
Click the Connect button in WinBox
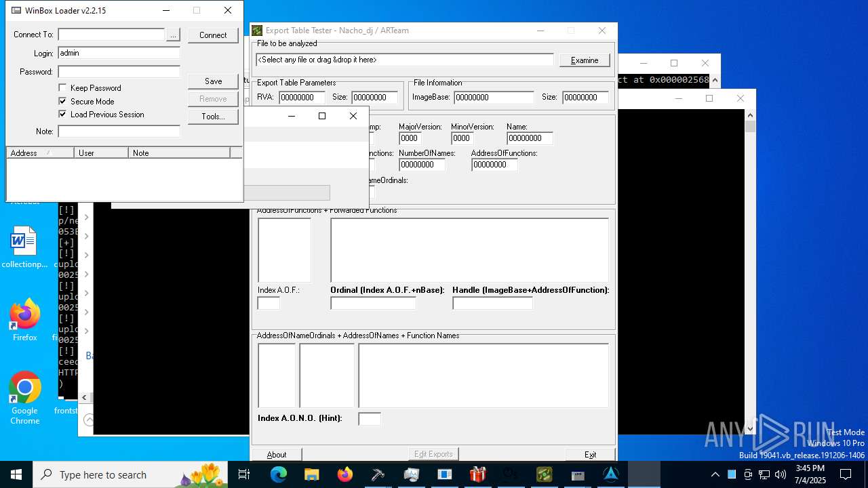coord(213,35)
